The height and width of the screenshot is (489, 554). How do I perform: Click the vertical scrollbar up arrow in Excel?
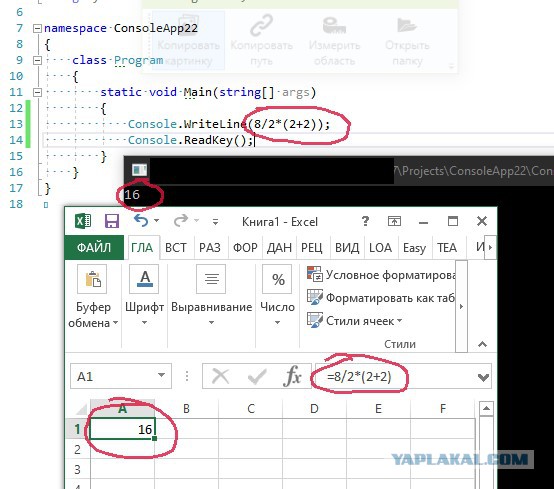click(x=486, y=408)
